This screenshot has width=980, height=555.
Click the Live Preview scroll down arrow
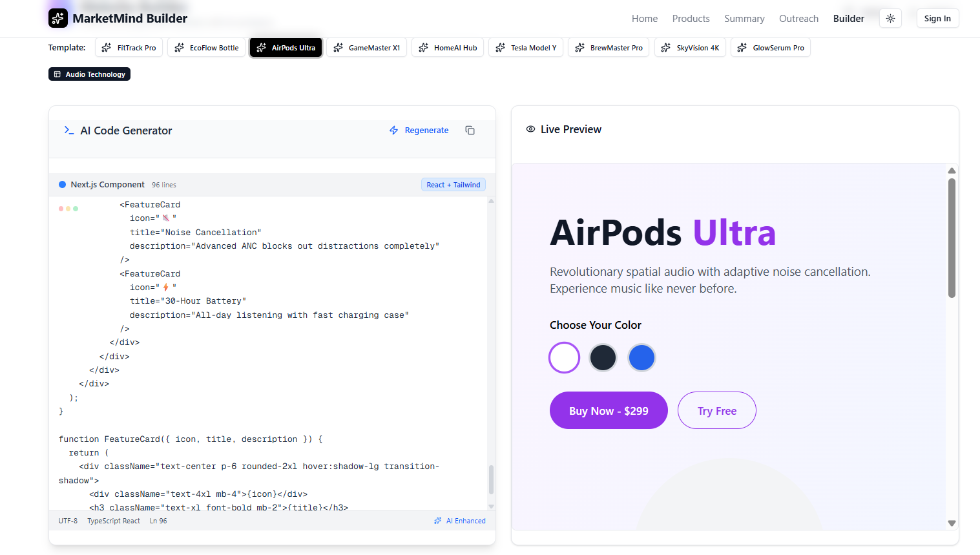[952, 523]
